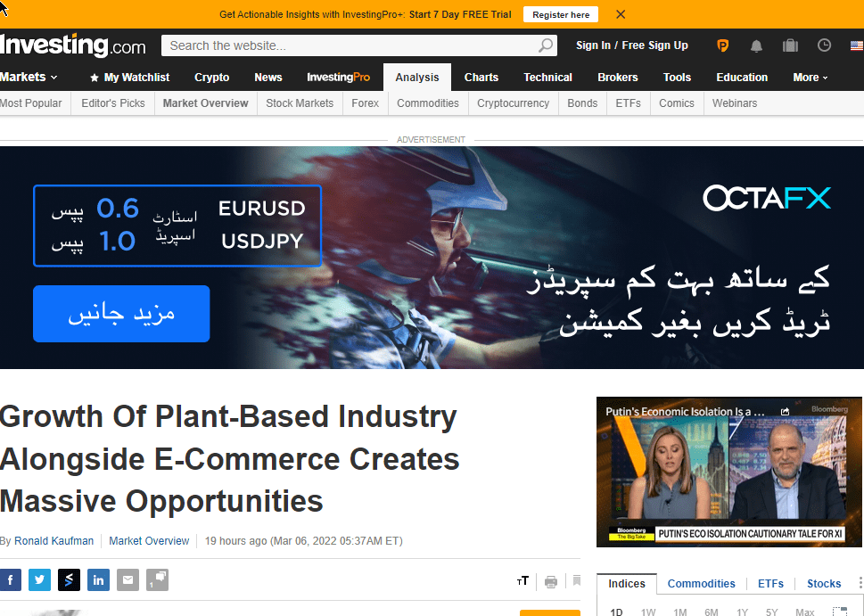
Task: Switch to the Commodities widget tab
Action: coord(701,584)
